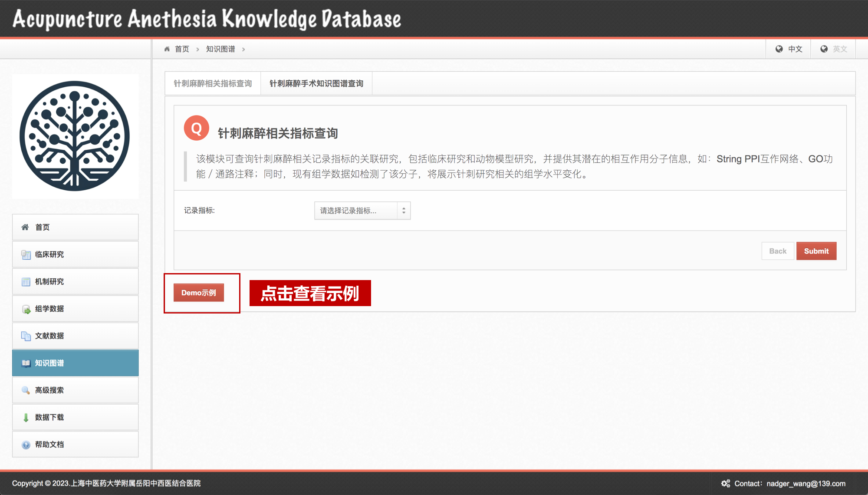Click the tree logo image in sidebar
This screenshot has width=868, height=495.
pos(75,136)
